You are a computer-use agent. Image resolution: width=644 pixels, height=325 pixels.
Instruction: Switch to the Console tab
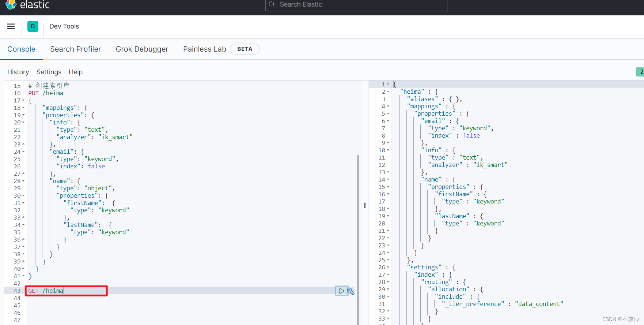22,49
